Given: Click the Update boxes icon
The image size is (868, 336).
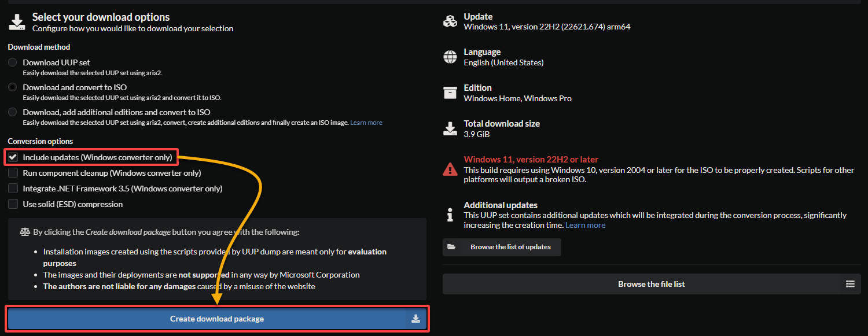Looking at the screenshot, I should pyautogui.click(x=450, y=21).
